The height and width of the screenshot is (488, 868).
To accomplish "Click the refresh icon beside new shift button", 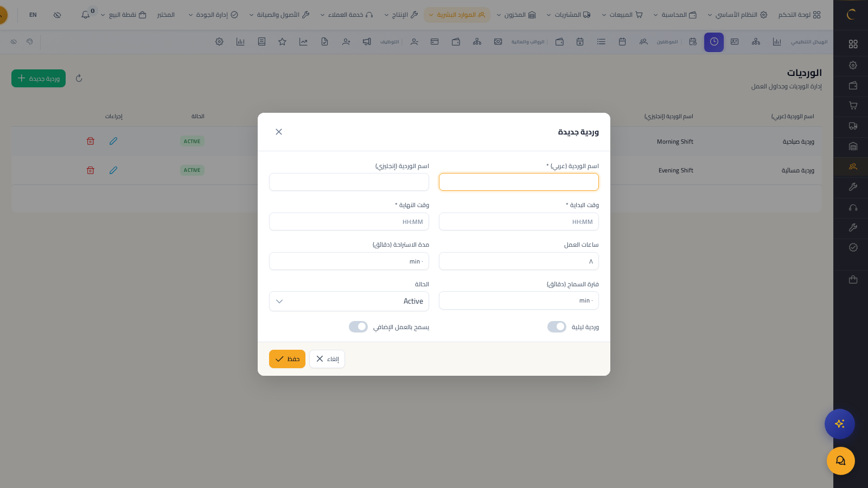I will coord(79,78).
